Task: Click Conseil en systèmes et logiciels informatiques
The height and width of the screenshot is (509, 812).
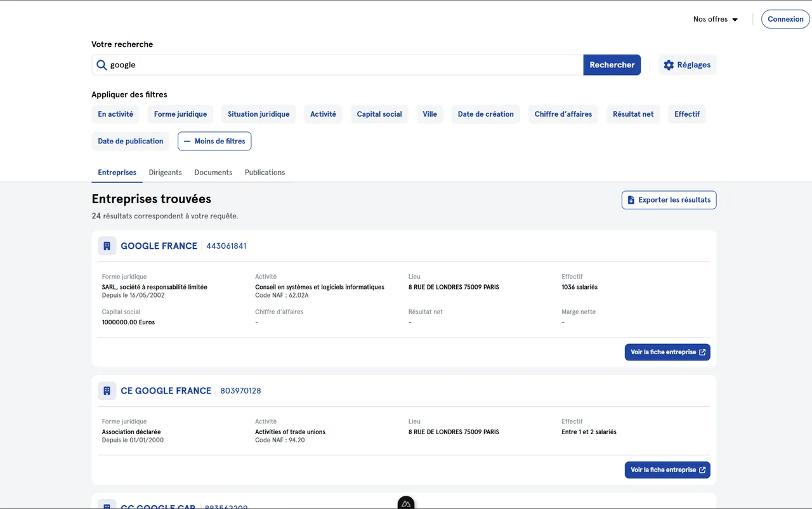Action: point(320,287)
